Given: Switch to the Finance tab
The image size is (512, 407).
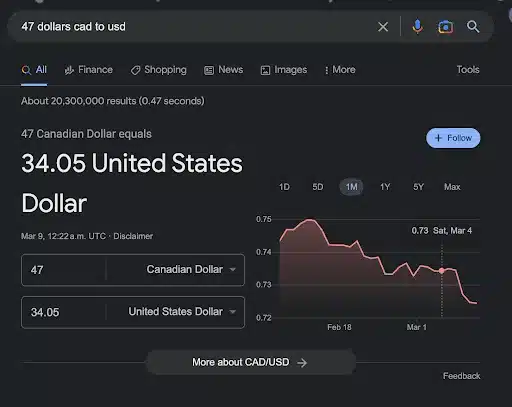Looking at the screenshot, I should coord(88,70).
